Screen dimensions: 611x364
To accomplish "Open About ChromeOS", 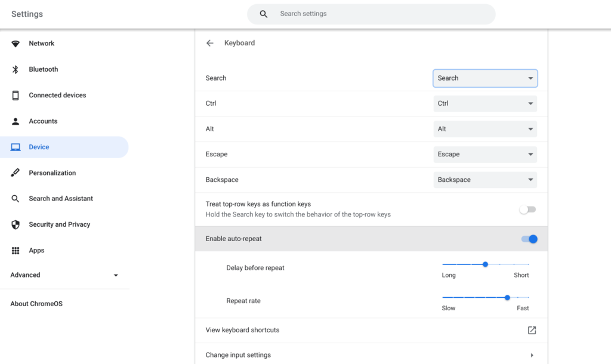I will (36, 303).
